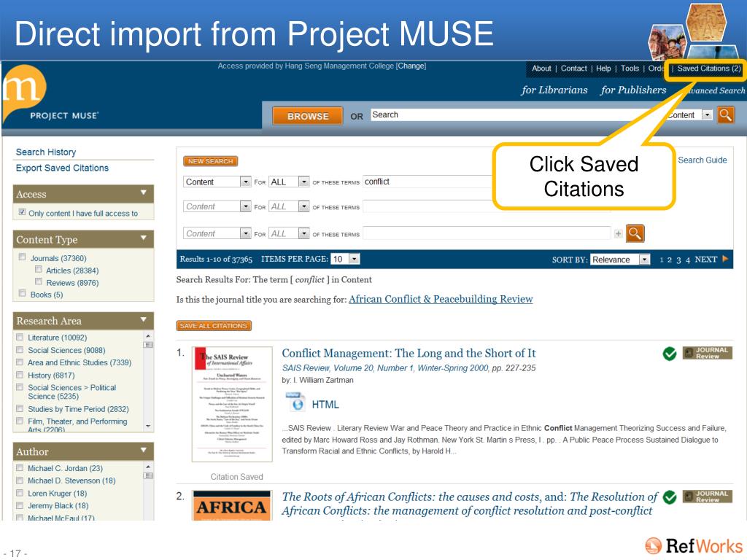Open the Africa journal cover thumbnail
This screenshot has height=560, width=747.
[x=232, y=505]
